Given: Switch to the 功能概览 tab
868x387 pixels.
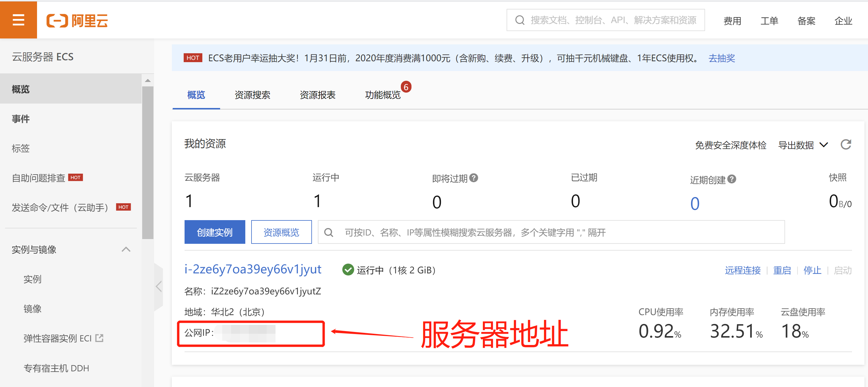Looking at the screenshot, I should pyautogui.click(x=383, y=95).
